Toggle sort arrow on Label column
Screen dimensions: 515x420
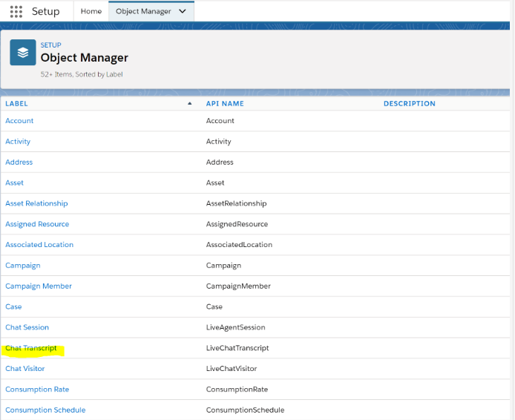click(190, 104)
